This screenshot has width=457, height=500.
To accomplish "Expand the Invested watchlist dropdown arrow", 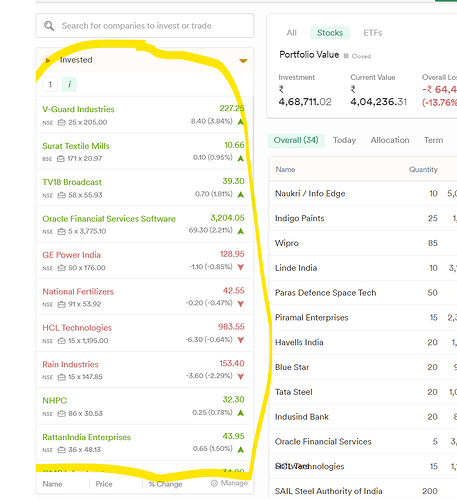I will [243, 61].
